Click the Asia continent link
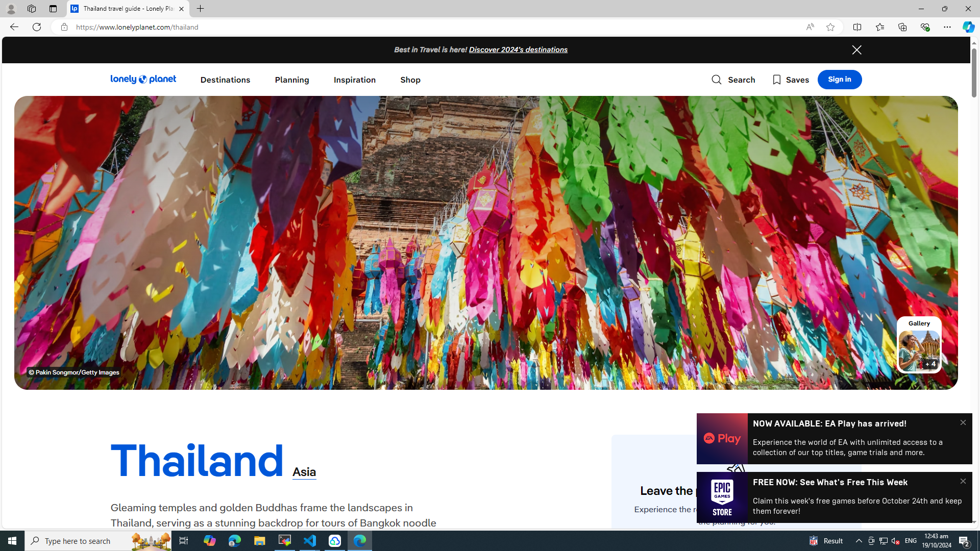980x551 pixels. pyautogui.click(x=304, y=472)
